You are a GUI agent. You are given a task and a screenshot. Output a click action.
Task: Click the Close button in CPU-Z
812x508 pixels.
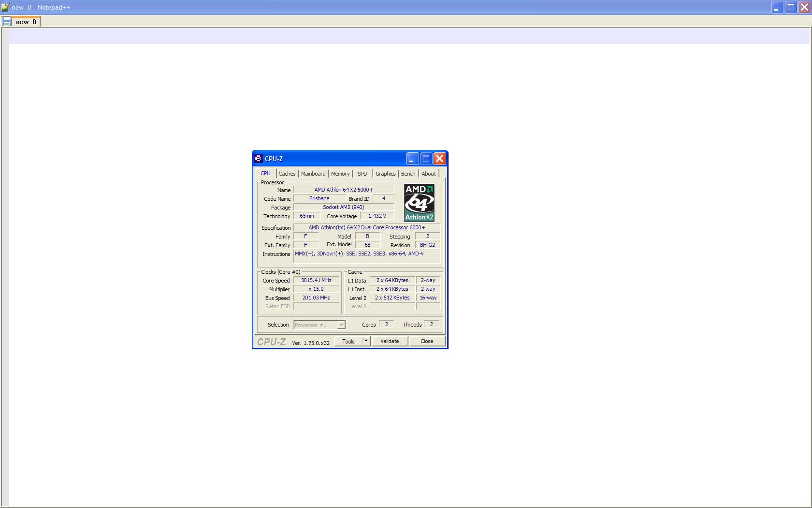(x=427, y=341)
